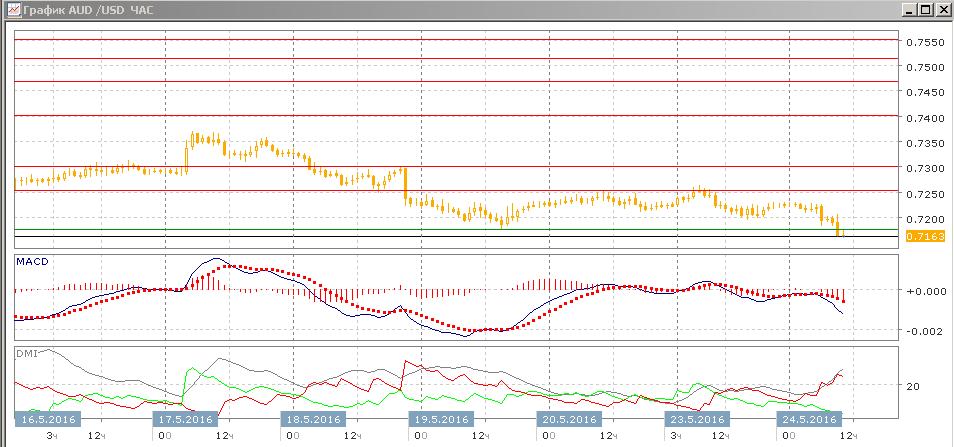The height and width of the screenshot is (447, 954).
Task: Select the 23.5.2016 date marker
Action: tap(697, 419)
